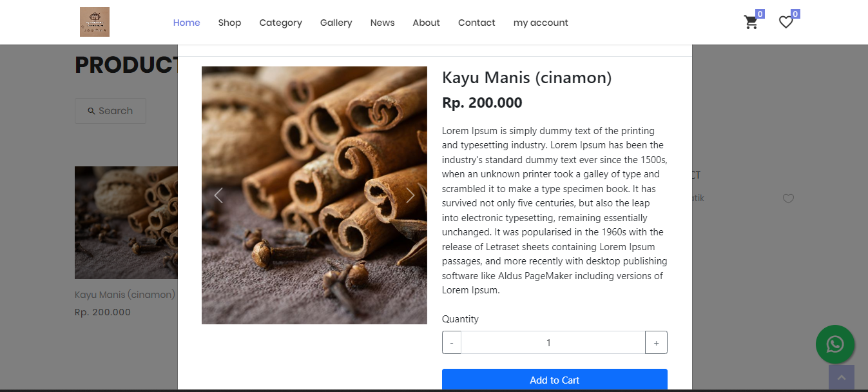The height and width of the screenshot is (392, 868).
Task: Click the scroll-to-top arrow button
Action: click(x=841, y=378)
